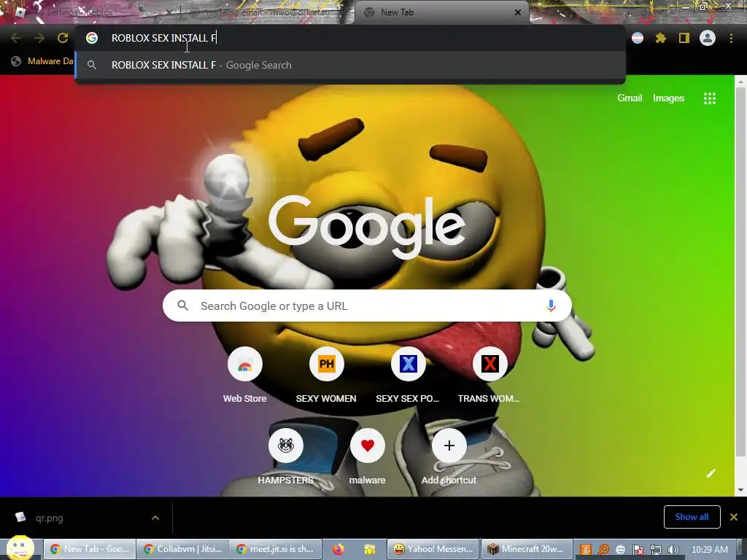Click the Windows Start smiley button
This screenshot has width=747, height=560.
[x=20, y=548]
